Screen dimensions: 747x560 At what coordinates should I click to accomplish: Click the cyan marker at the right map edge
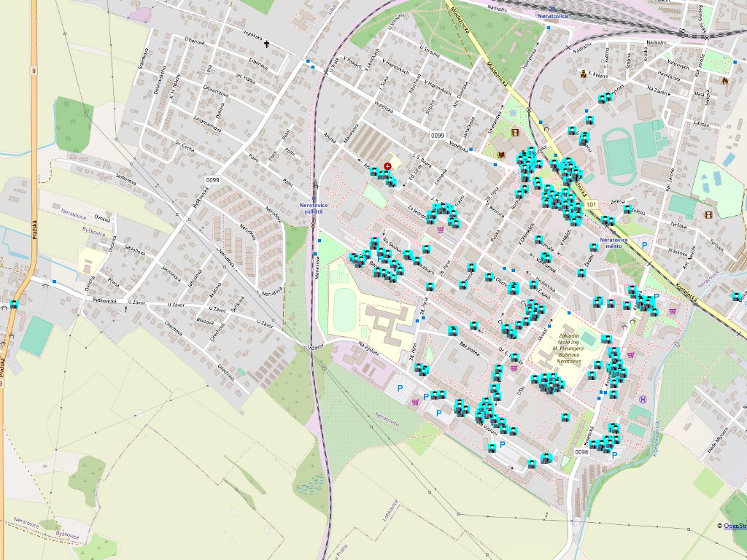point(737,296)
